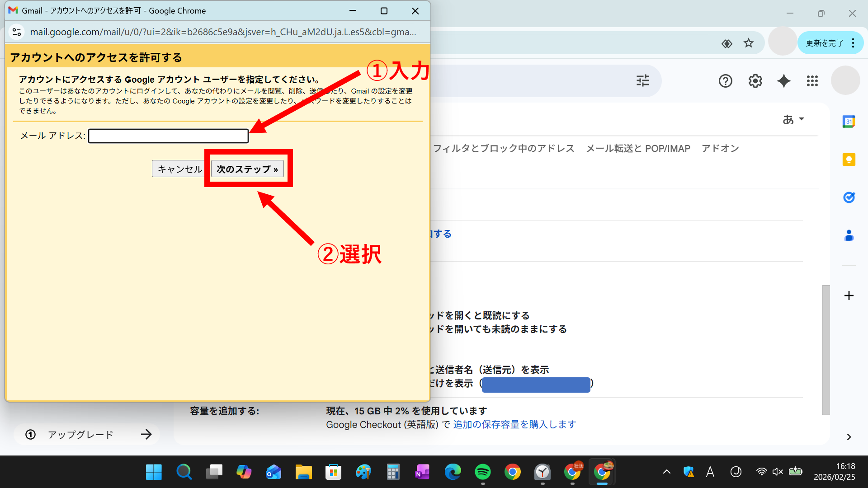Open Gemini with the sparkle icon
The height and width of the screenshot is (488, 868).
(x=783, y=81)
